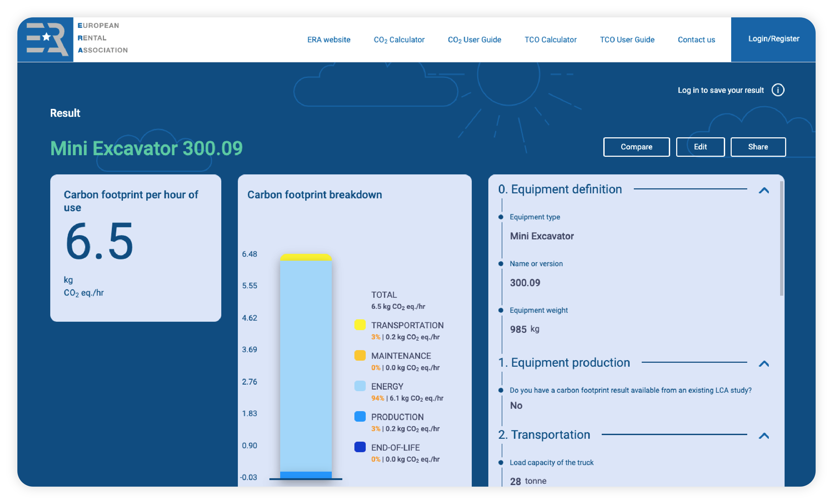Click the blue Production legend swatch
This screenshot has height=504, width=833.
[360, 416]
